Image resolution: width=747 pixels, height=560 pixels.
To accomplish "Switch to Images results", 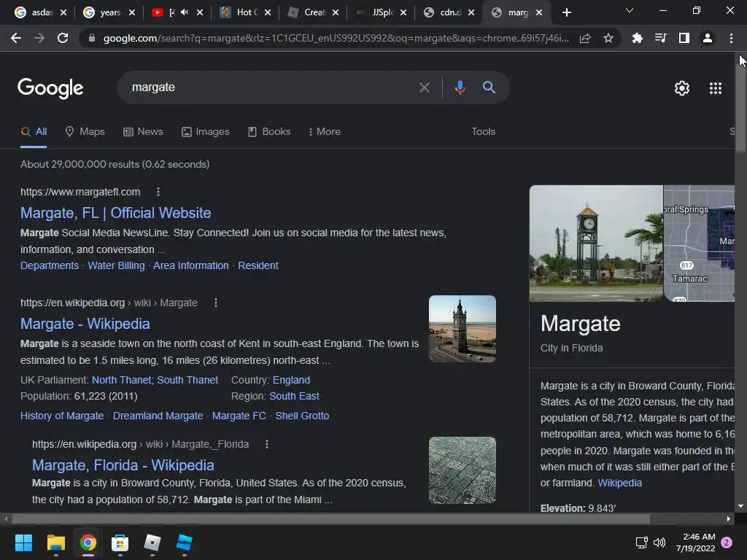I will [205, 131].
